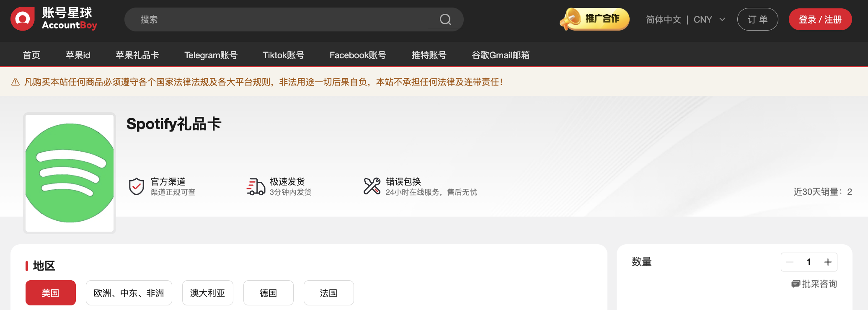Image resolution: width=868 pixels, height=310 pixels.
Task: Choose the 德国 region option
Action: click(x=268, y=293)
